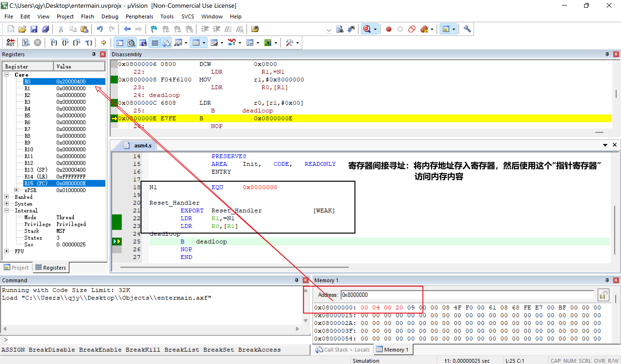Switch to Call Stack + Locals tab
This screenshot has height=364, width=621.
343,350
